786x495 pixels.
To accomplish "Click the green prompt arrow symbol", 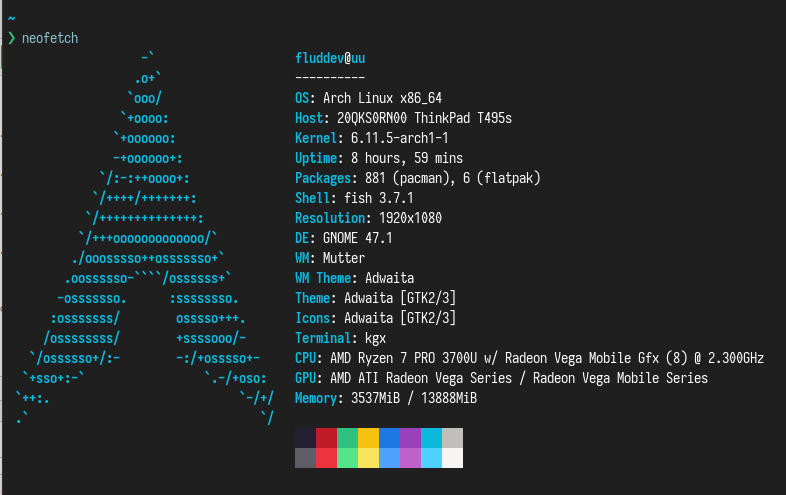I will tap(11, 38).
